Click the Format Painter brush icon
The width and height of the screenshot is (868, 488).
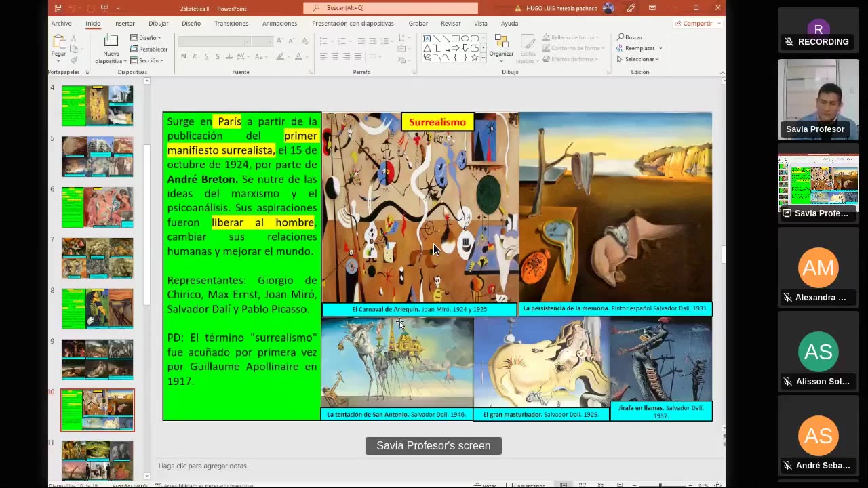click(74, 60)
